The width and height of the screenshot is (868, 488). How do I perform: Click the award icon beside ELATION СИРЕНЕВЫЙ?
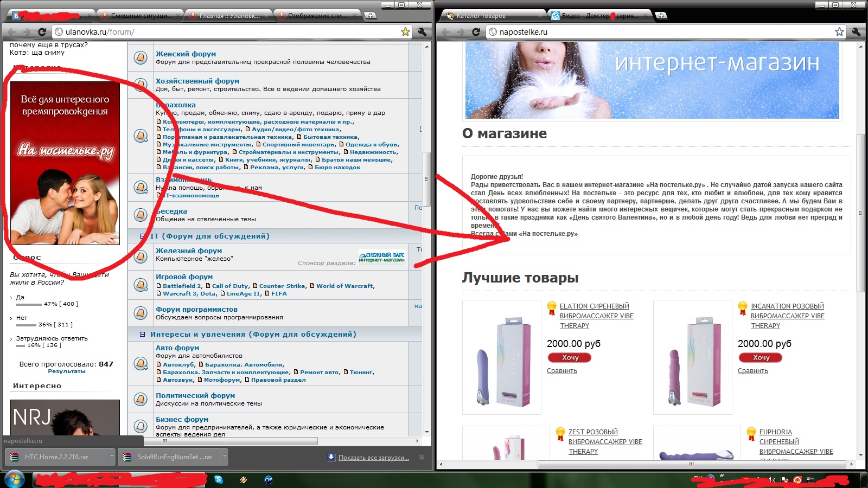click(552, 308)
